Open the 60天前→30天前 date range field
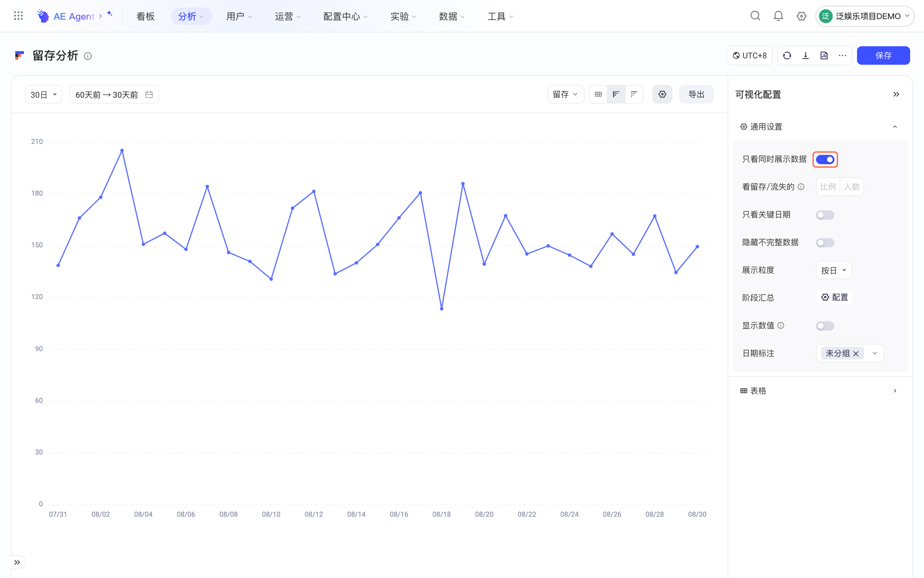924x578 pixels. (114, 95)
